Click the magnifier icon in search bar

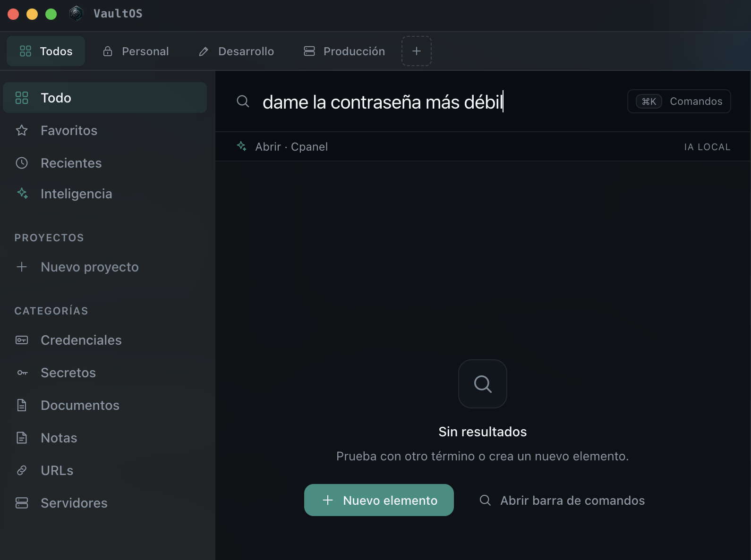pyautogui.click(x=243, y=101)
